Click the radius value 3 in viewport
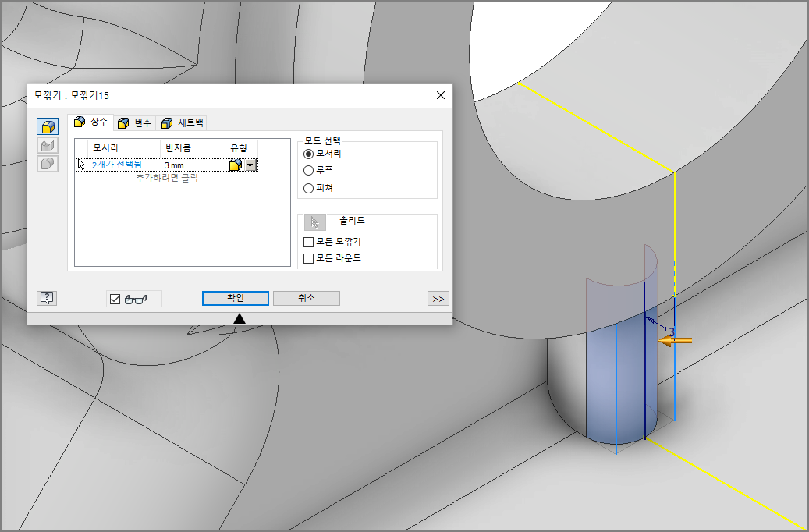 pyautogui.click(x=672, y=333)
